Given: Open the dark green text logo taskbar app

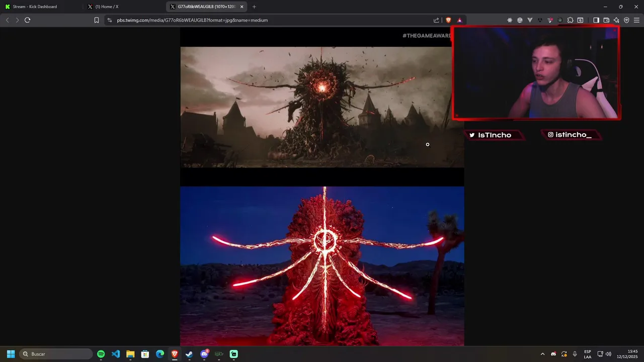Looking at the screenshot, I should point(219,354).
